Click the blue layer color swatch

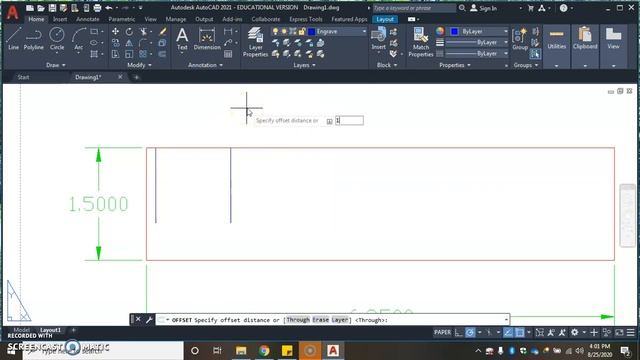[x=311, y=31]
